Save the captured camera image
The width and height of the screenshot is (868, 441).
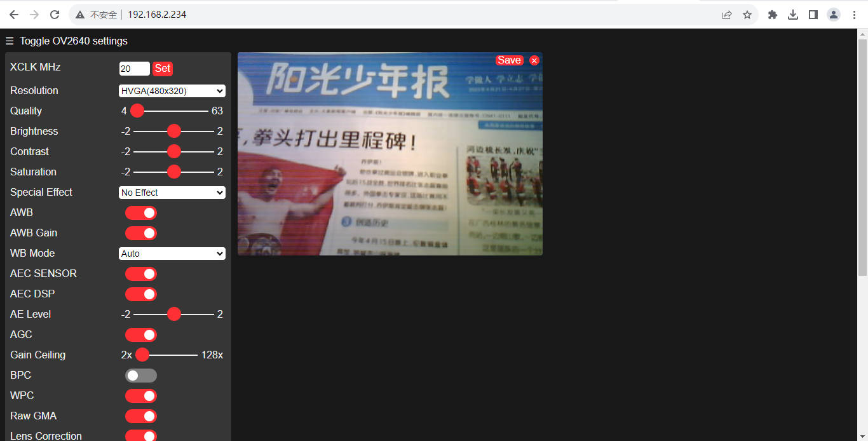pyautogui.click(x=509, y=60)
